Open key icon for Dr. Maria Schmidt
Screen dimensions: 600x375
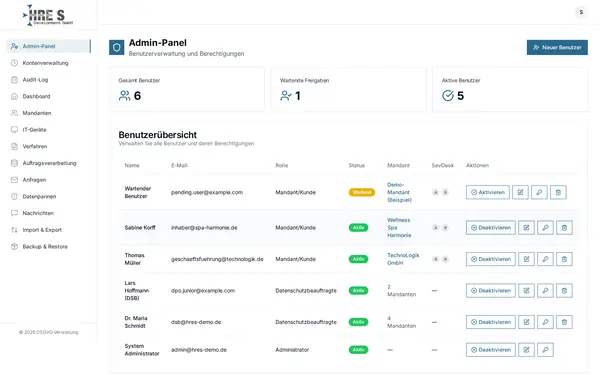pyautogui.click(x=545, y=322)
